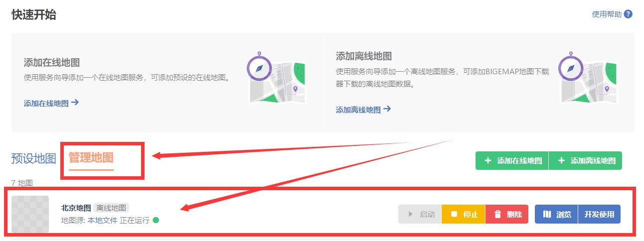Click plus icon on green 添加在线地图 button
The width and height of the screenshot is (644, 241).
tap(488, 160)
